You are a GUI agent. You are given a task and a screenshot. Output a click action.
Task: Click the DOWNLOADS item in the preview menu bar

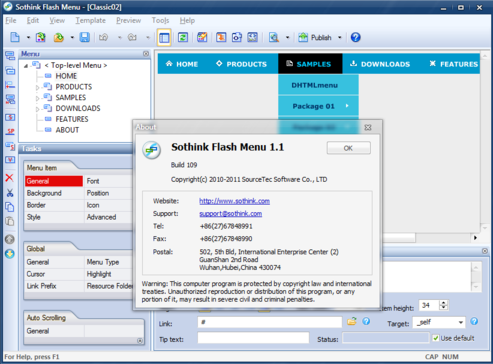(380, 64)
